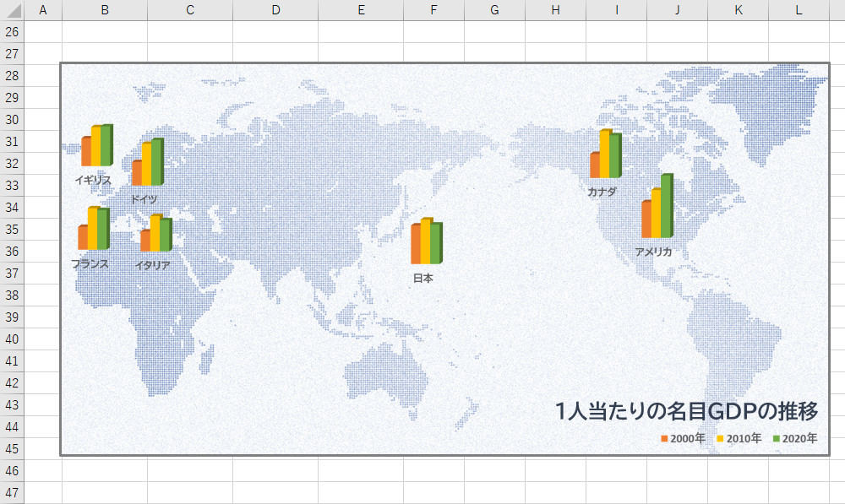Select the フランス bar chart graphic
The image size is (845, 504).
coord(94,228)
